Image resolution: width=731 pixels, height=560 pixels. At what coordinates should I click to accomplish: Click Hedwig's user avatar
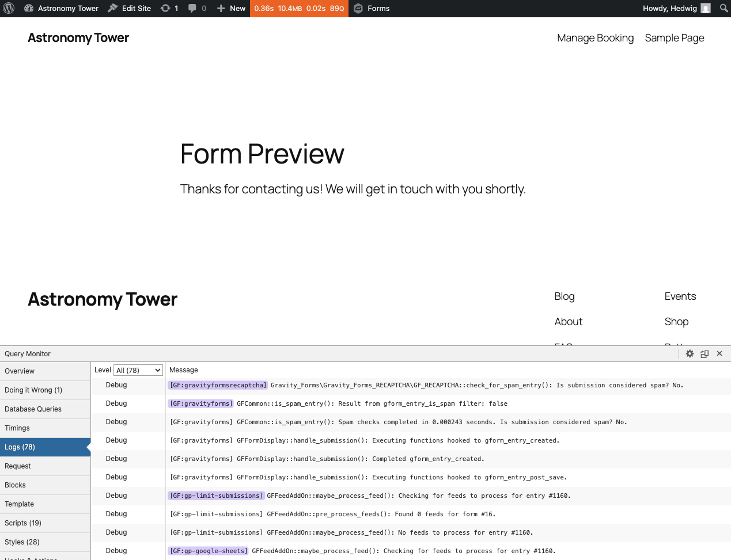[x=706, y=8]
